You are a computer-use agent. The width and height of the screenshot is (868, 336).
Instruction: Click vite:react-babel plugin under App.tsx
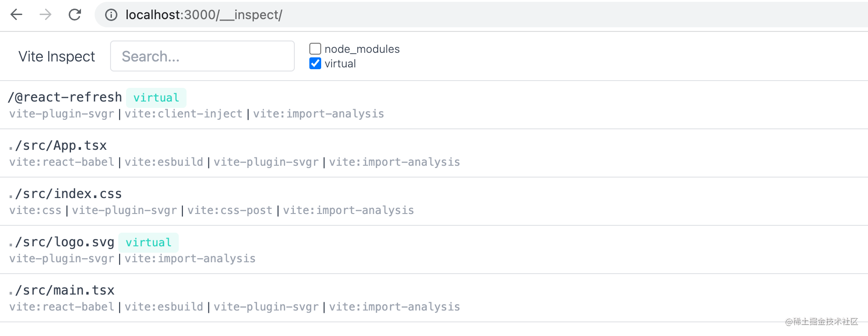(x=62, y=162)
